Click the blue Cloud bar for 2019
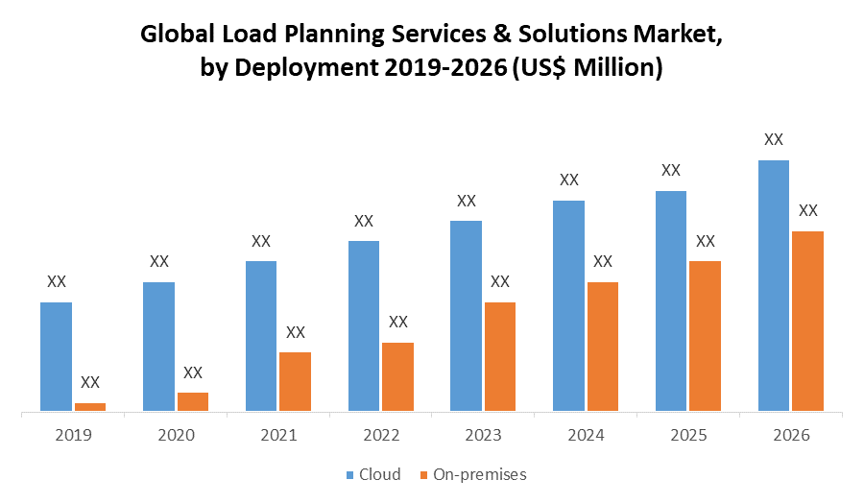864x504 pixels. 56,357
